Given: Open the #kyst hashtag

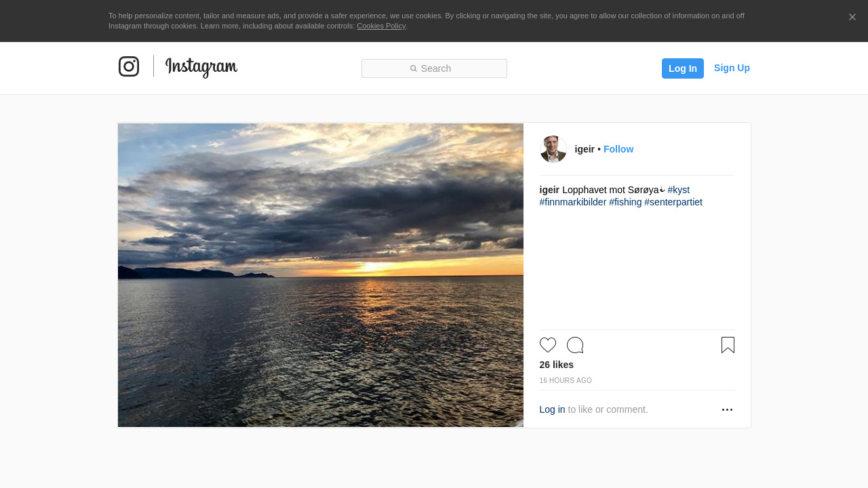Looking at the screenshot, I should click(x=678, y=190).
